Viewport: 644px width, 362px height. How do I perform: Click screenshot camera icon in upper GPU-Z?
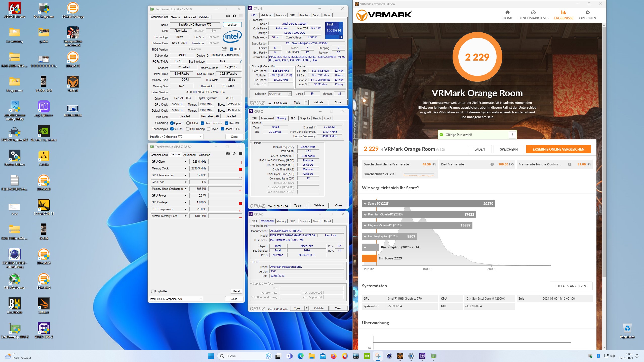[228, 16]
